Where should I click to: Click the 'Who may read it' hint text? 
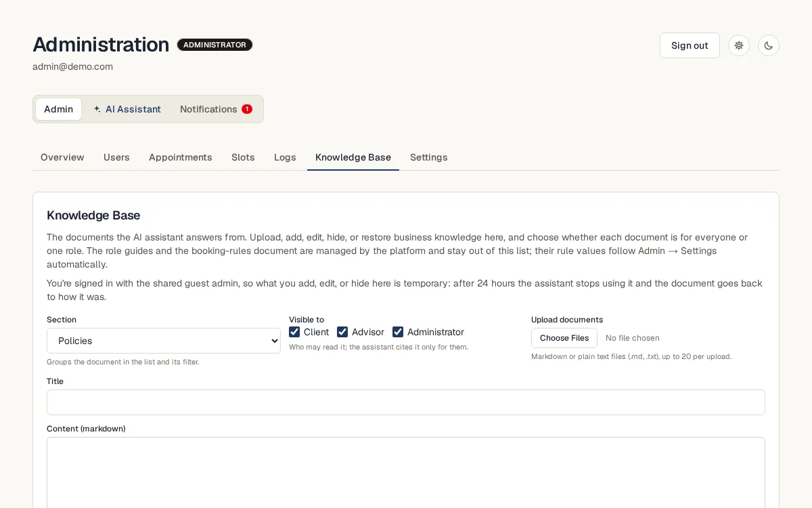click(x=379, y=347)
